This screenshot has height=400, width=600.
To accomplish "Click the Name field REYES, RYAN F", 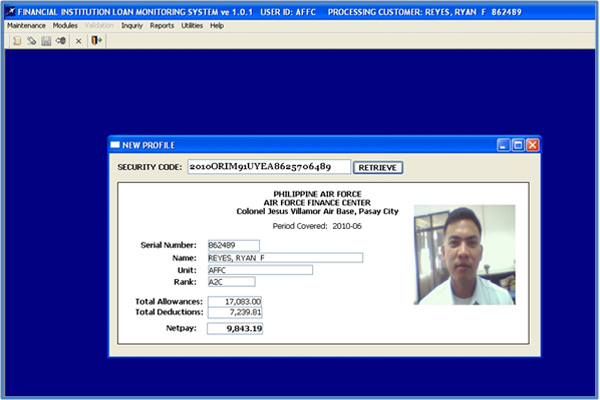I will [285, 258].
